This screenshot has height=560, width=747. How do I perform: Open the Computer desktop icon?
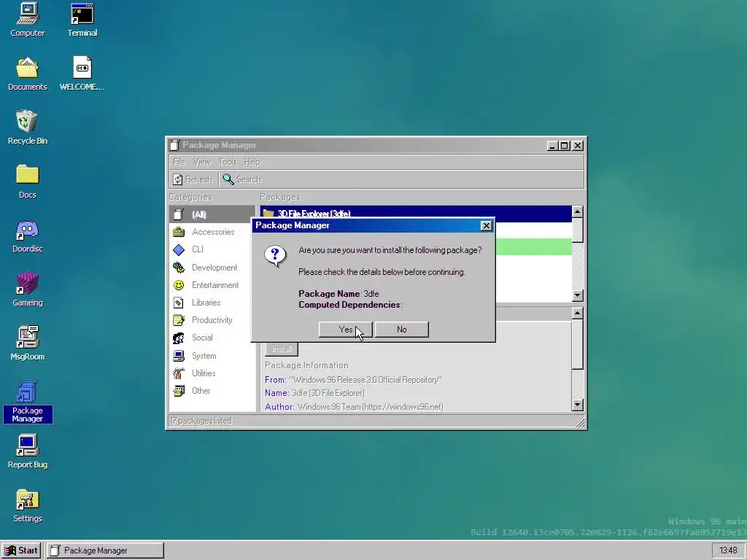tap(28, 20)
